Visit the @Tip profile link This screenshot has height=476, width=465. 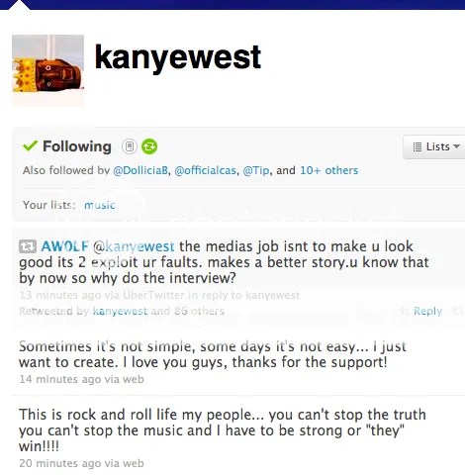[x=256, y=170]
